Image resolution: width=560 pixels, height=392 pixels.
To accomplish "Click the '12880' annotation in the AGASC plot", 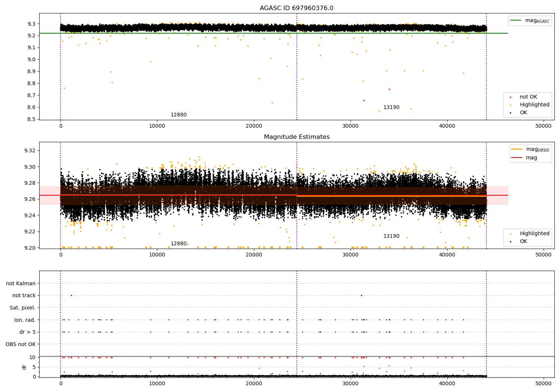I will click(x=178, y=115).
